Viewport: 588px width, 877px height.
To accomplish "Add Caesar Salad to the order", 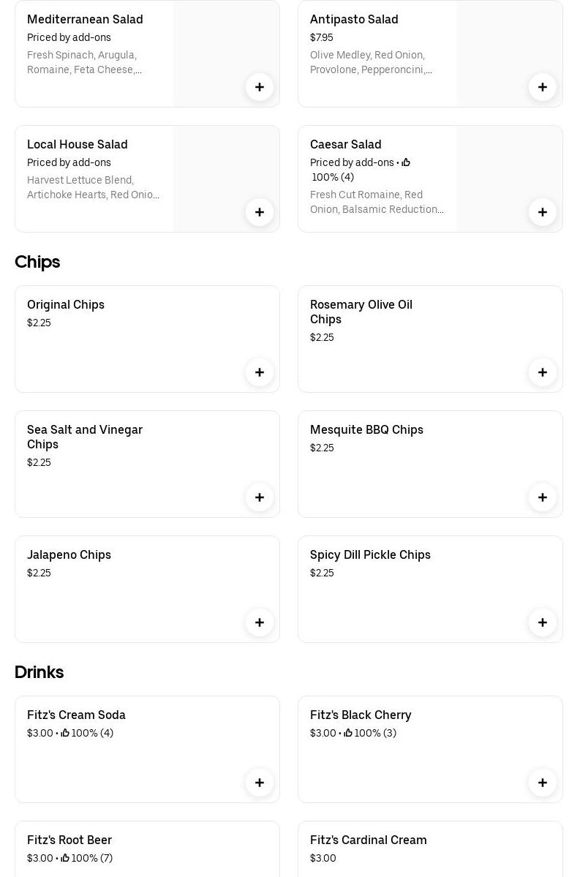I will coord(543,212).
